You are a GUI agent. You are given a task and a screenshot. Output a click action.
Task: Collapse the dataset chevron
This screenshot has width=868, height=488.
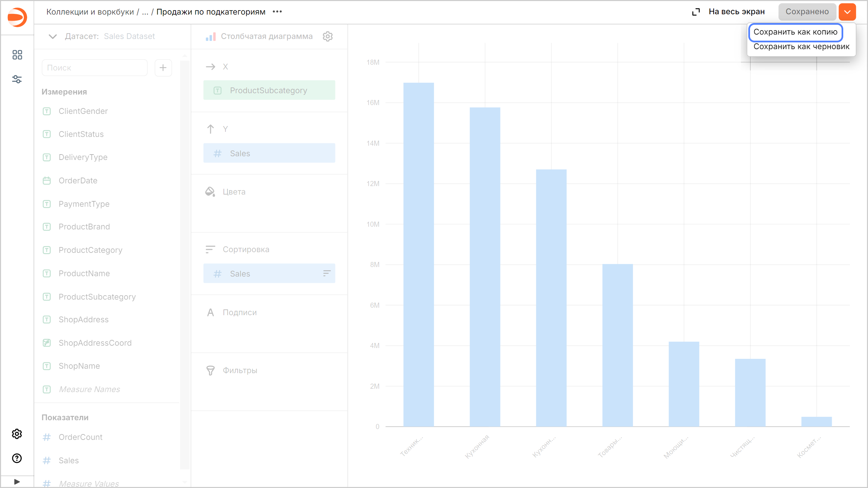point(53,36)
